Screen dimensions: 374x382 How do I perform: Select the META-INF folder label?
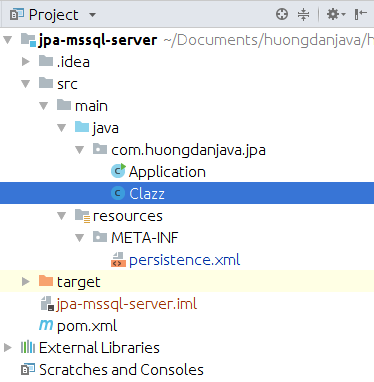[x=145, y=238]
